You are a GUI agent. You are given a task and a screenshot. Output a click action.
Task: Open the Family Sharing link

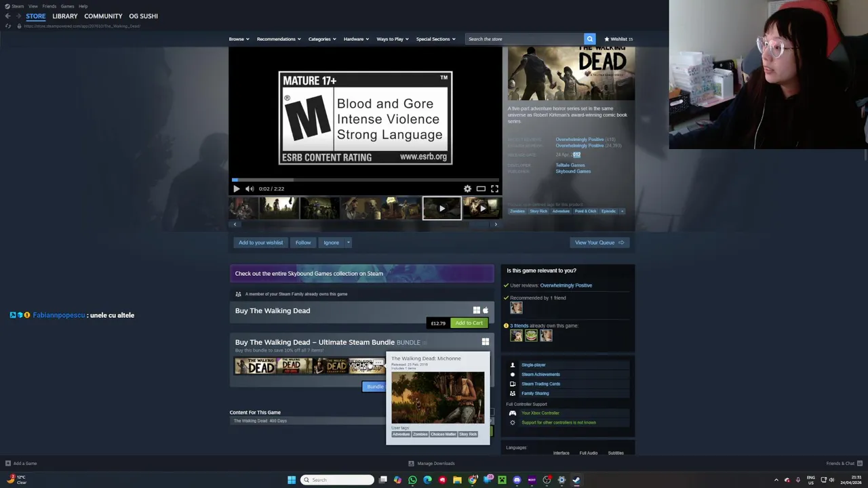[535, 393]
